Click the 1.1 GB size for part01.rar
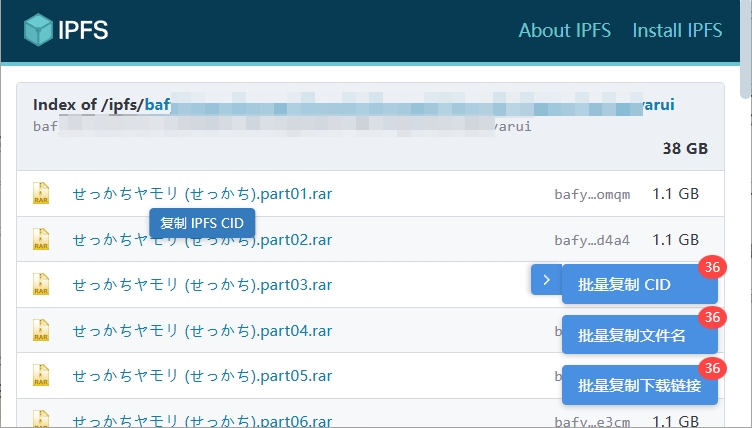752x428 pixels. pyautogui.click(x=676, y=194)
